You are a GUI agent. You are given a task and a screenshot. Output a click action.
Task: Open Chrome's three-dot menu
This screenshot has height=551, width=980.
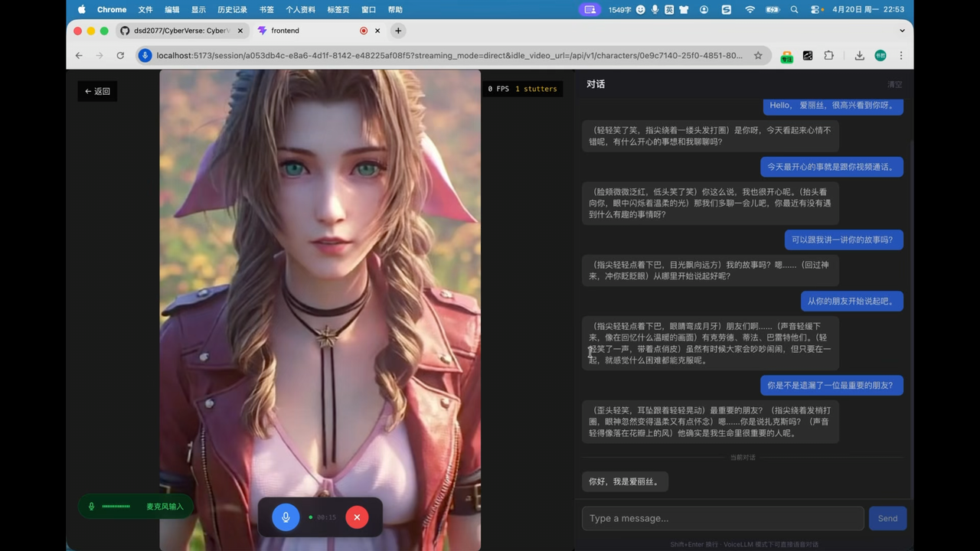901,55
